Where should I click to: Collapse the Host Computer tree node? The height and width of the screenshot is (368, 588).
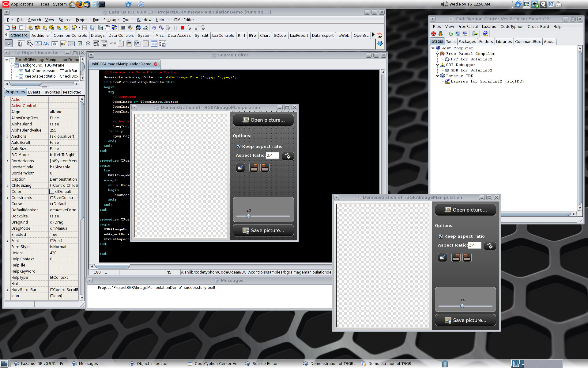pos(433,48)
